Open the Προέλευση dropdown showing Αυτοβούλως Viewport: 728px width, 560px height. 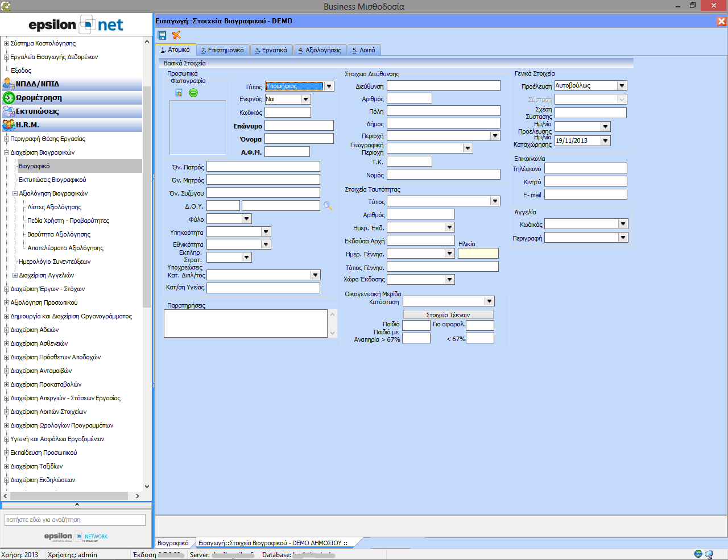tap(622, 86)
